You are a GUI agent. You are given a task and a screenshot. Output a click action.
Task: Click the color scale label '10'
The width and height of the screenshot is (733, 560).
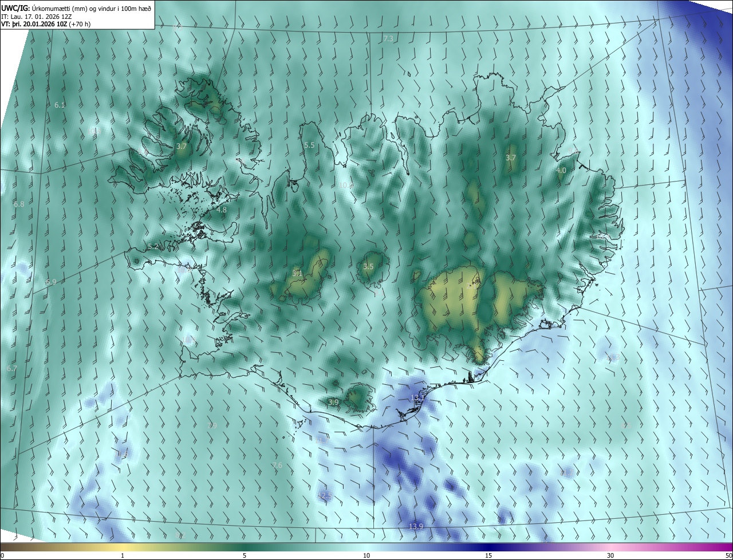[366, 556]
